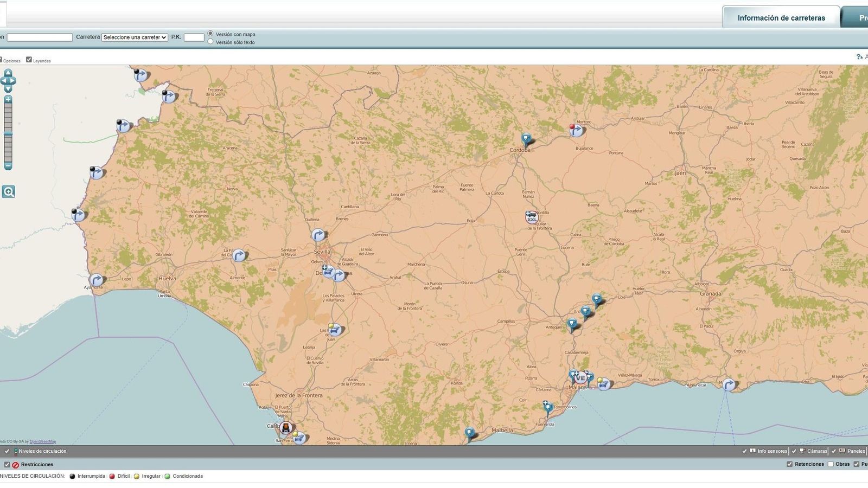Select the partially visible tab at top right
This screenshot has height=488, width=868.
pos(857,17)
